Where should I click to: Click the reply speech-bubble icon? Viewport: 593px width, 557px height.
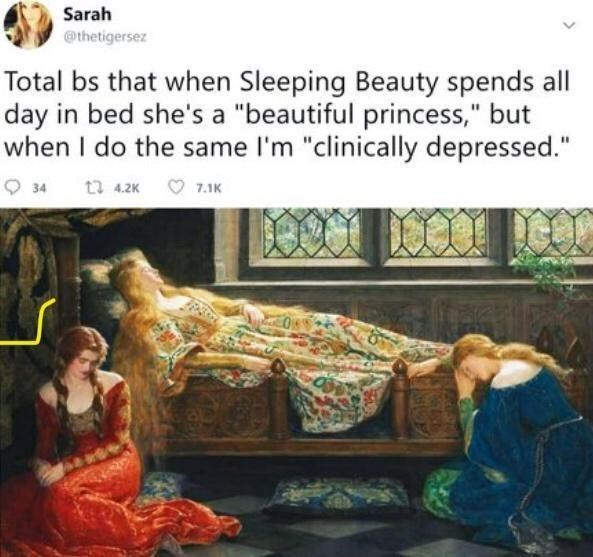tap(13, 188)
